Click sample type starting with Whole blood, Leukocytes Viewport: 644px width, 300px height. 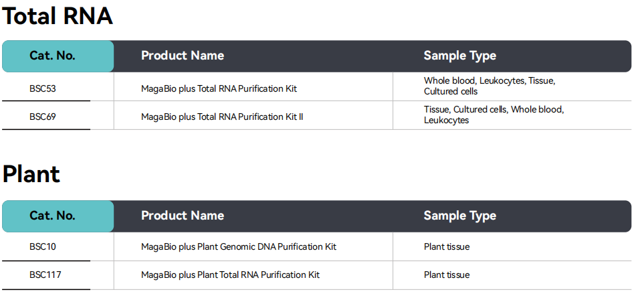pos(489,86)
